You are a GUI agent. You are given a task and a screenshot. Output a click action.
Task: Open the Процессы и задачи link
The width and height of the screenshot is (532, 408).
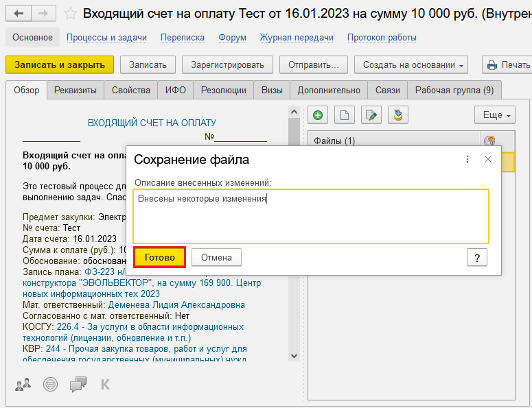pyautogui.click(x=106, y=38)
